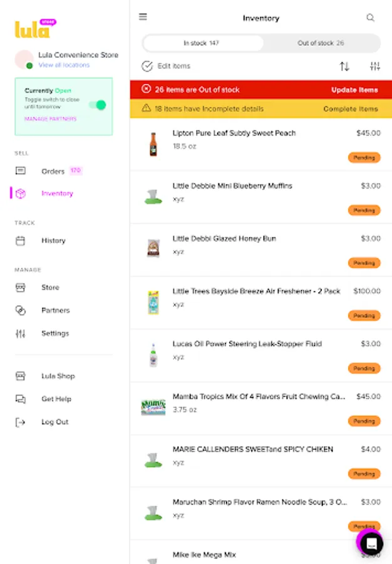Toggle the store Currently Open switch

coord(97,105)
